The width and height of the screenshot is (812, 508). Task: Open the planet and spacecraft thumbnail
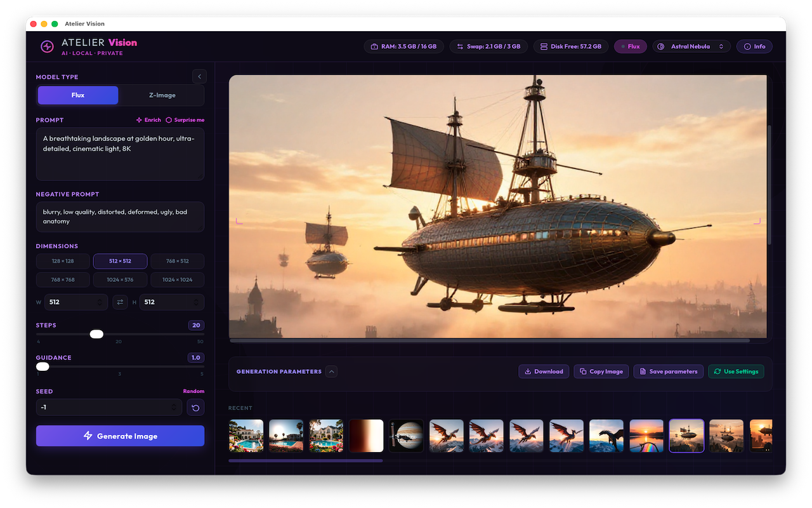click(x=406, y=436)
